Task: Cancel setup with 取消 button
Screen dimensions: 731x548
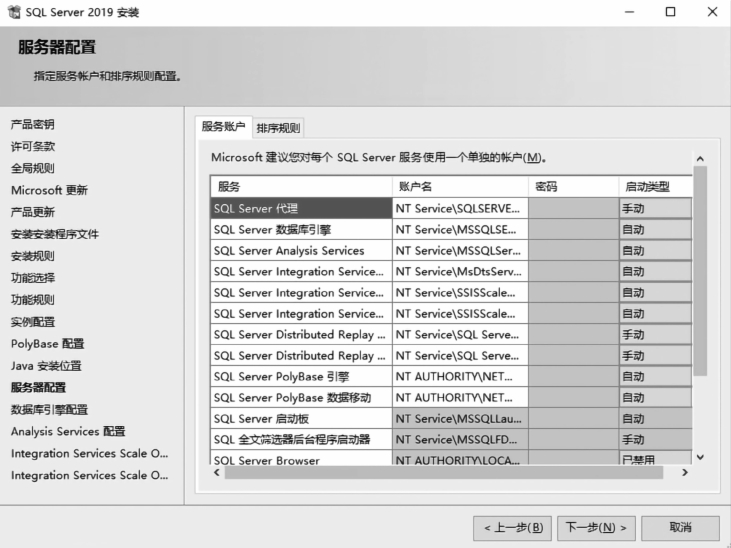Action: click(x=680, y=528)
